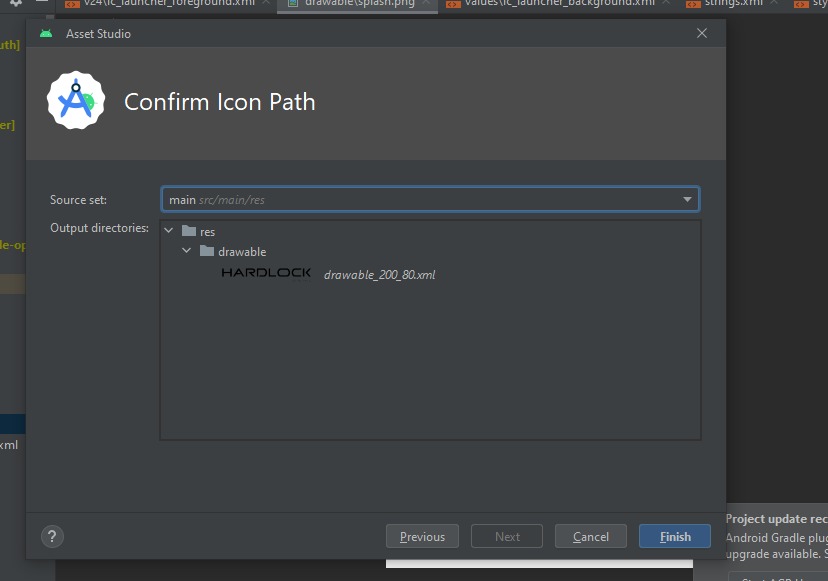
Task: Click the Android icon in title bar
Action: coord(46,33)
